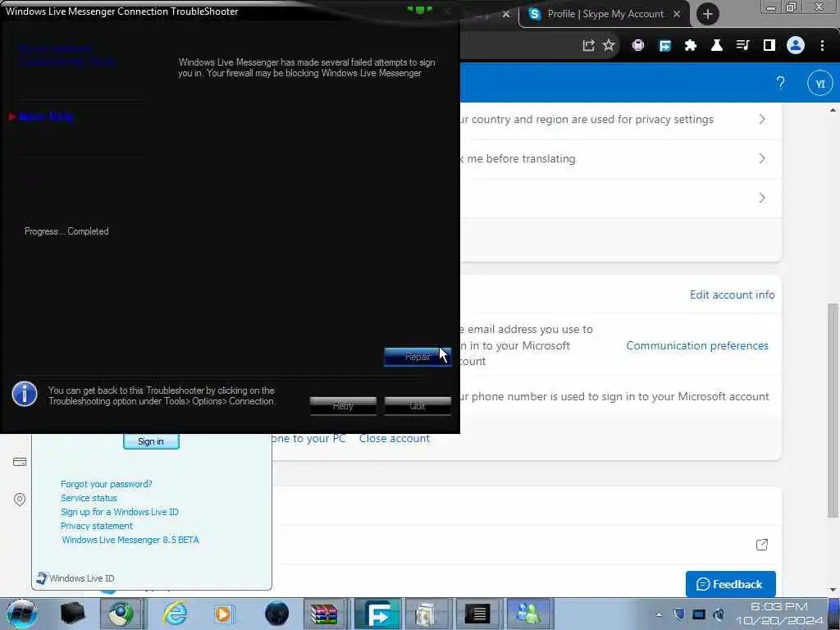The image size is (840, 630).
Task: Open the Windows Start button
Action: pos(22,614)
